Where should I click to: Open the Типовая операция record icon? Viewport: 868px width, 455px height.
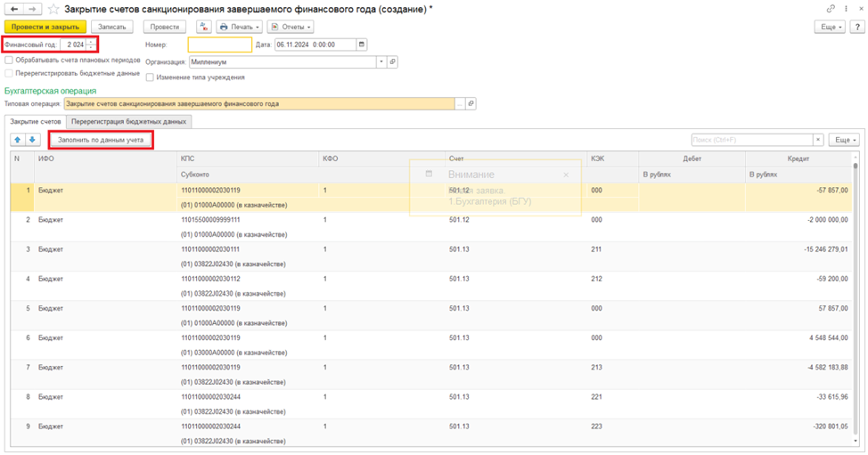tap(471, 103)
